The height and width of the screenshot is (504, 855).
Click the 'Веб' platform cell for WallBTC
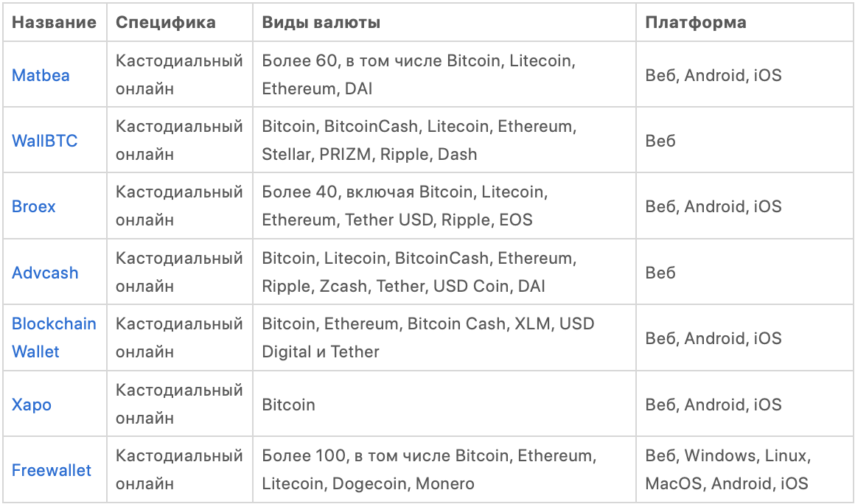tap(660, 141)
